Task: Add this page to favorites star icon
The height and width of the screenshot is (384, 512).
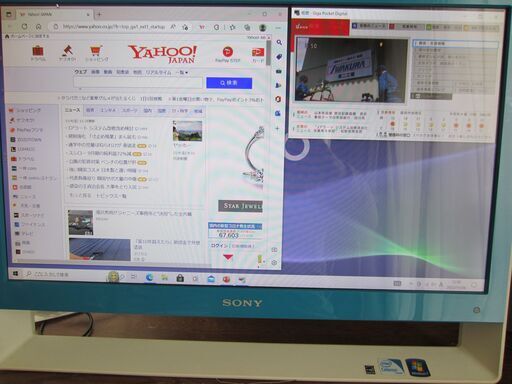Action: [x=185, y=27]
